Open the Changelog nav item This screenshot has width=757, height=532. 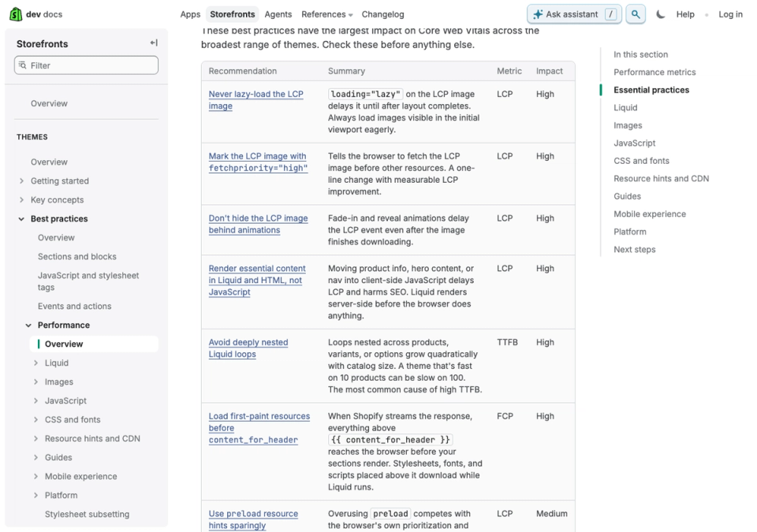383,14
